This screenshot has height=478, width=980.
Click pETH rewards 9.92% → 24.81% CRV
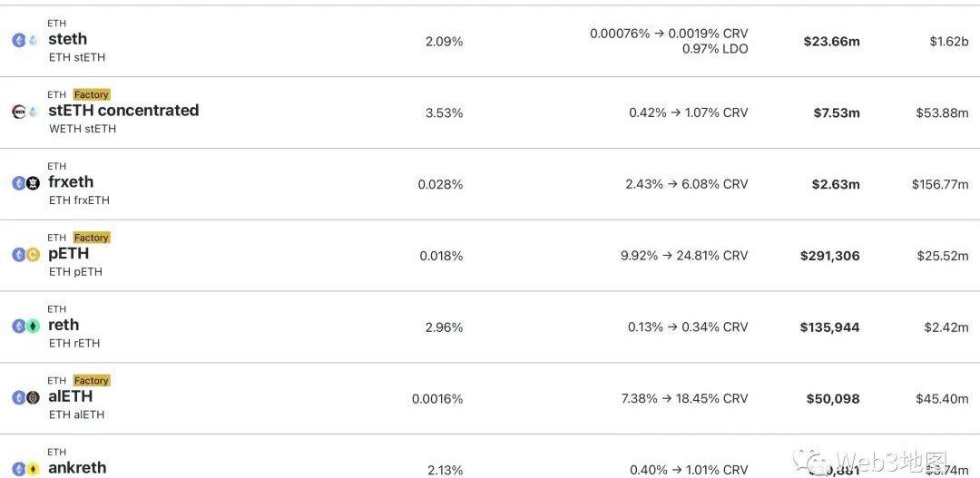[684, 256]
